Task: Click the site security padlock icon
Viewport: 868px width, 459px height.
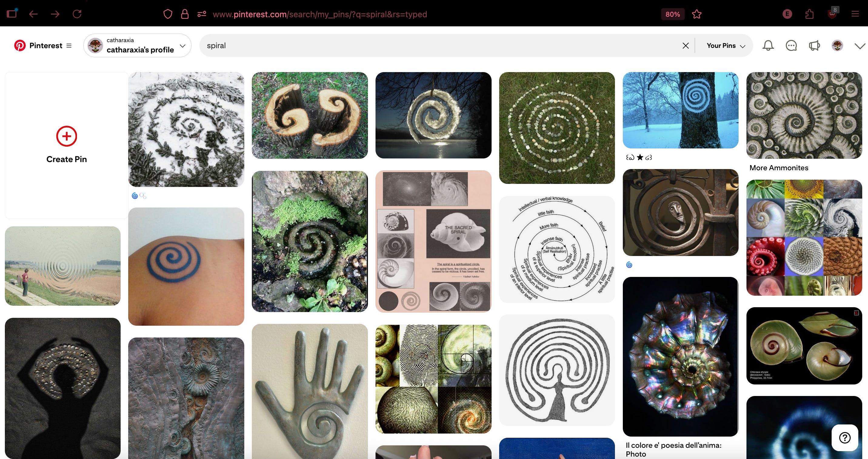Action: click(x=185, y=14)
